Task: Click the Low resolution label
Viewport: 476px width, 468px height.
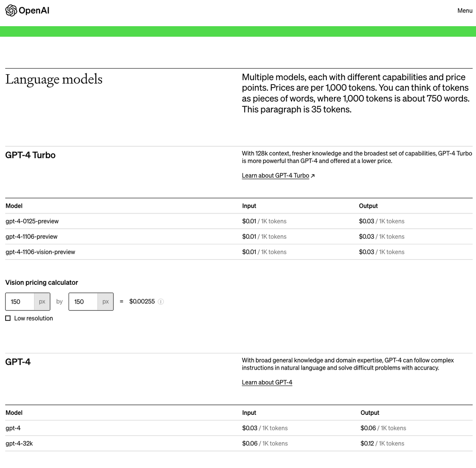Action: coord(33,318)
